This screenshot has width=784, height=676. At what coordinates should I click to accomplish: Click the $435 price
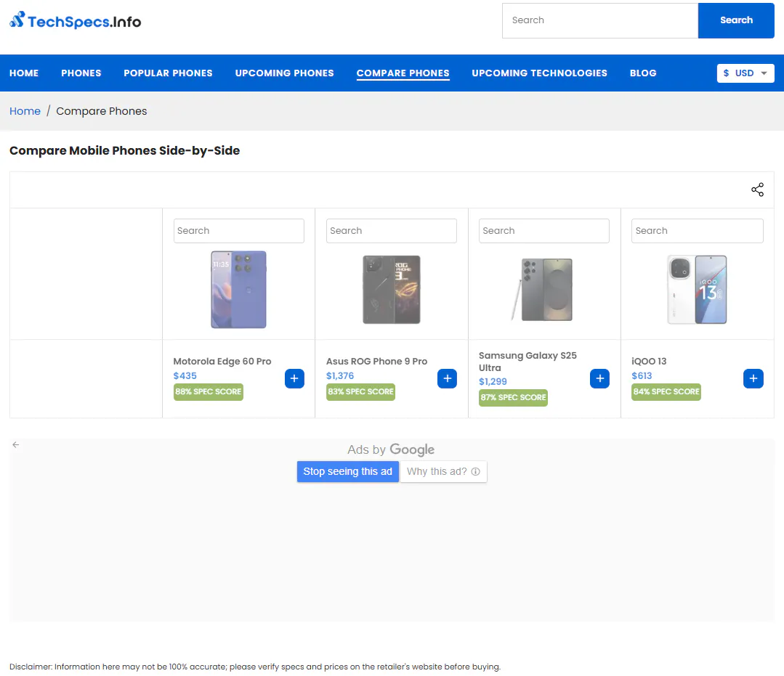point(185,375)
